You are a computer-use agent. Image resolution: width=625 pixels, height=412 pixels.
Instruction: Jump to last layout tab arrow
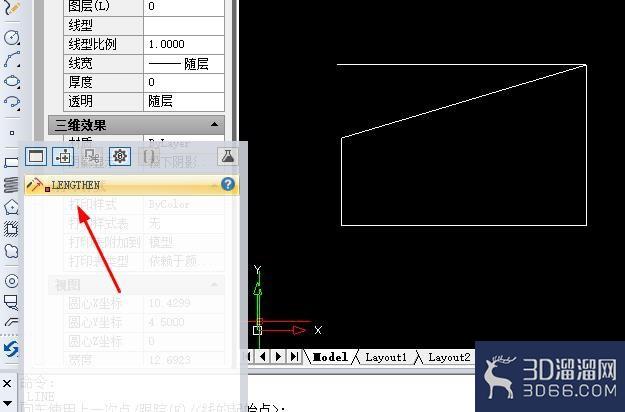coord(294,356)
